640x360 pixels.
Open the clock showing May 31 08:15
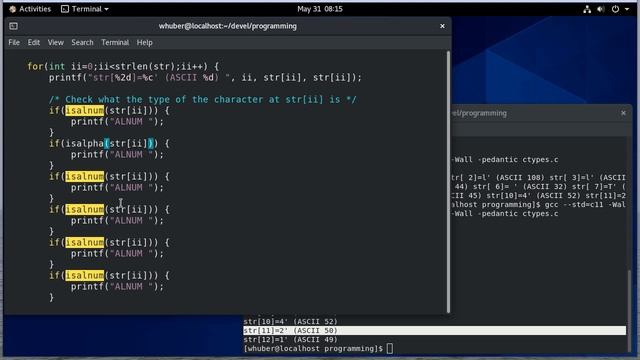[320, 9]
